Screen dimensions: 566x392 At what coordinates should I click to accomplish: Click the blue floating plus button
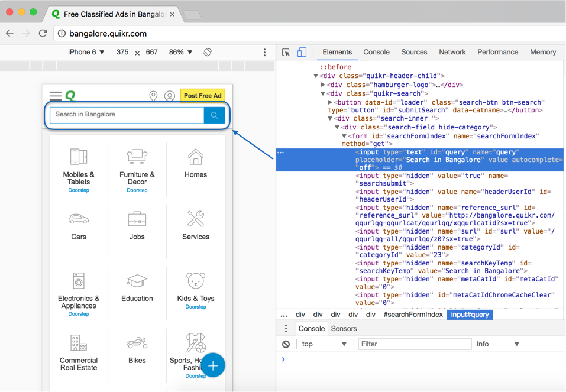click(x=213, y=365)
